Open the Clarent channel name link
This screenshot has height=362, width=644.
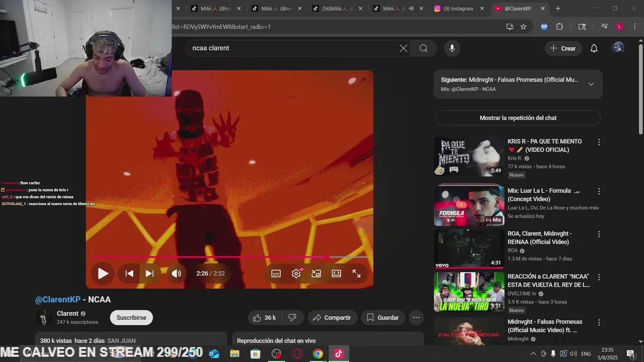coord(67,314)
